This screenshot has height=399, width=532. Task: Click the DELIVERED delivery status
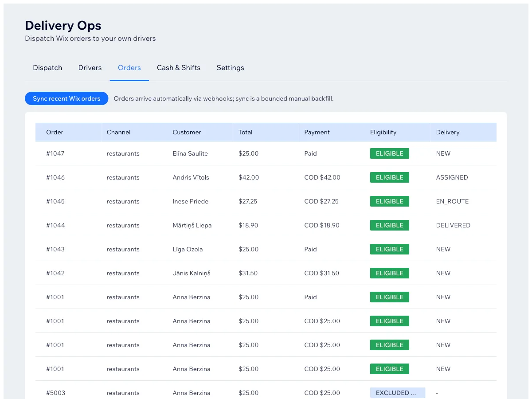[453, 225]
